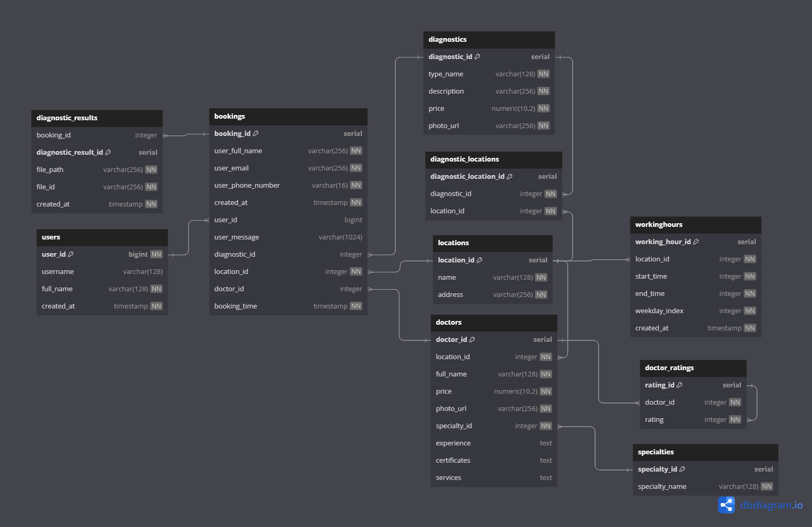
Task: Click the address row in locations
Action: (x=493, y=295)
